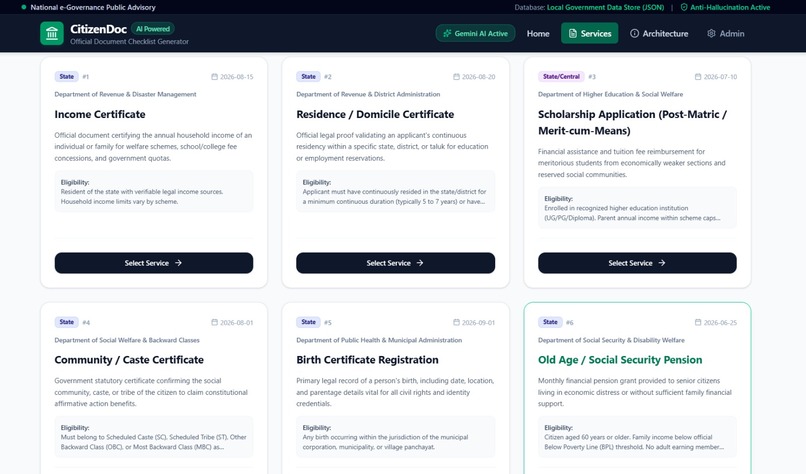The height and width of the screenshot is (474, 806).
Task: Click the Anti-Hallucination Active label
Action: pyautogui.click(x=730, y=7)
